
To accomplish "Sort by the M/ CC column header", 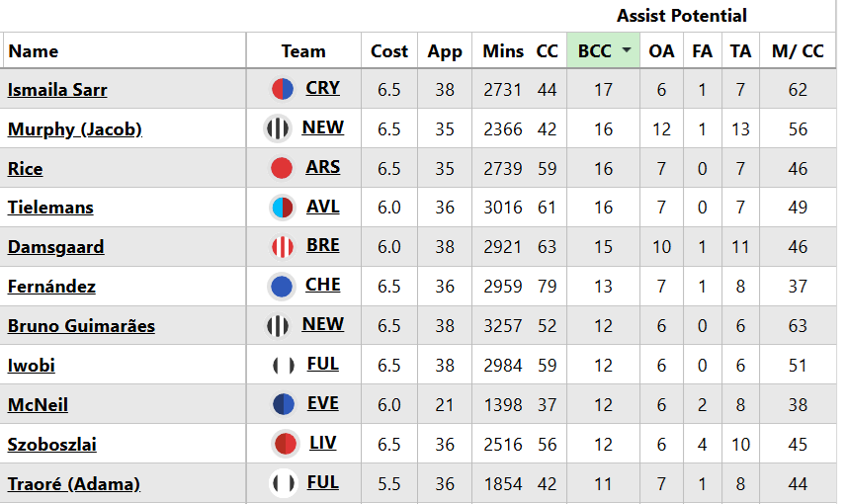I will point(798,51).
